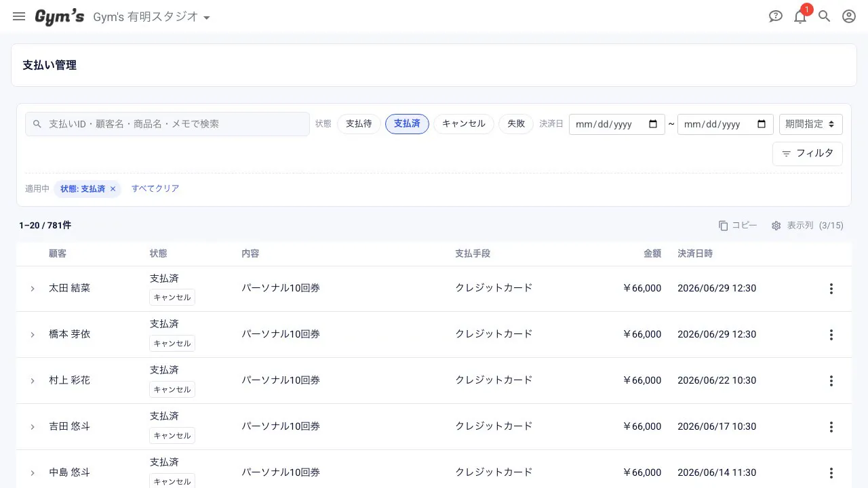Open the Gym's 有明スタジオ studio dropdown

152,17
